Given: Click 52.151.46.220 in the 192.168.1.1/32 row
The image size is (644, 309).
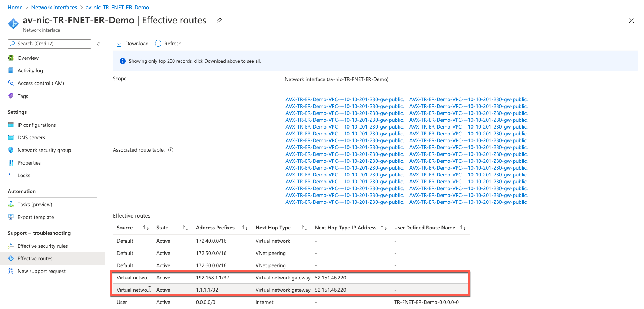Looking at the screenshot, I should tap(330, 278).
